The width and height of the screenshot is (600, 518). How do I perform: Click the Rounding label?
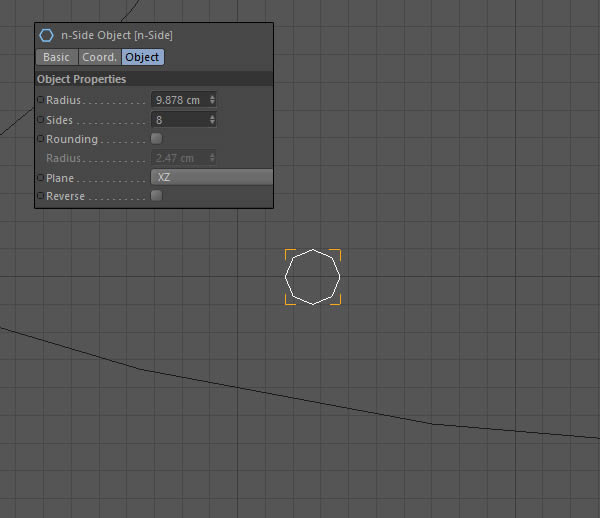pos(72,139)
